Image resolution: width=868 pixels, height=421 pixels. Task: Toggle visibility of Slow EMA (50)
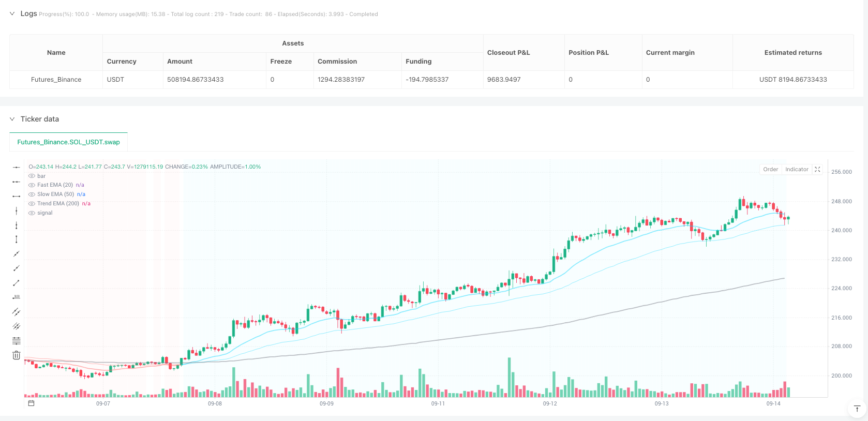(32, 194)
